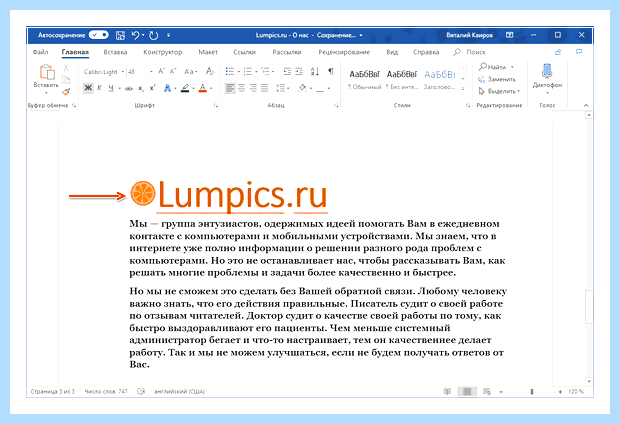Collapse the ribbon chevron
This screenshot has height=424, width=620.
pyautogui.click(x=586, y=105)
